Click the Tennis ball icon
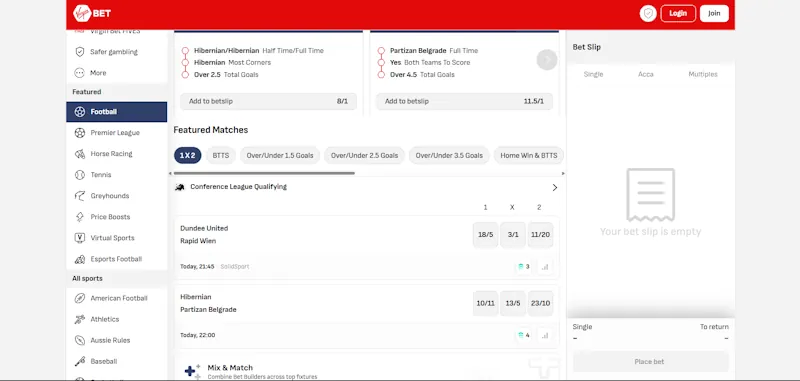The width and height of the screenshot is (800, 381). (x=80, y=175)
